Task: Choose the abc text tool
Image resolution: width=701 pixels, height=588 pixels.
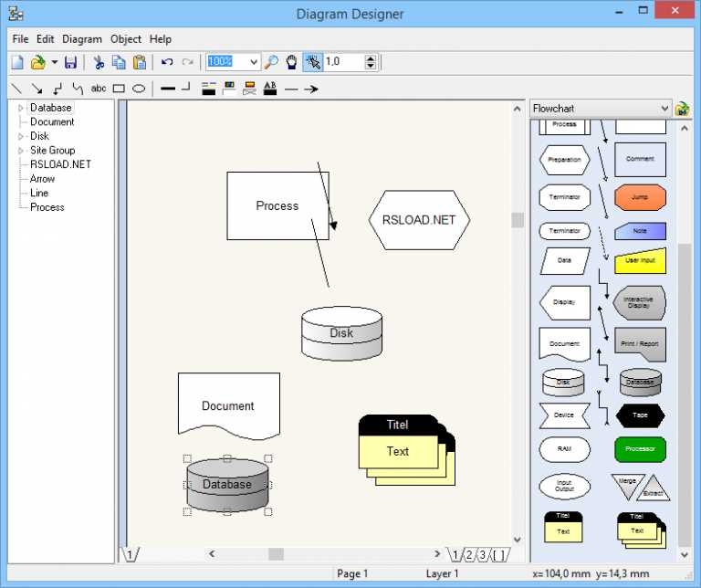Action: click(x=99, y=89)
